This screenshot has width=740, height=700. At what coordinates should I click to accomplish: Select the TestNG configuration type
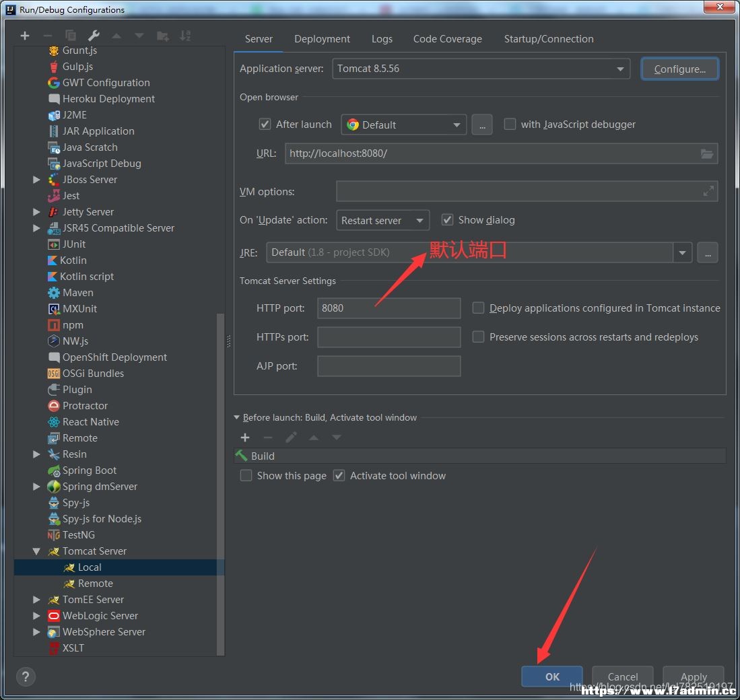[78, 535]
